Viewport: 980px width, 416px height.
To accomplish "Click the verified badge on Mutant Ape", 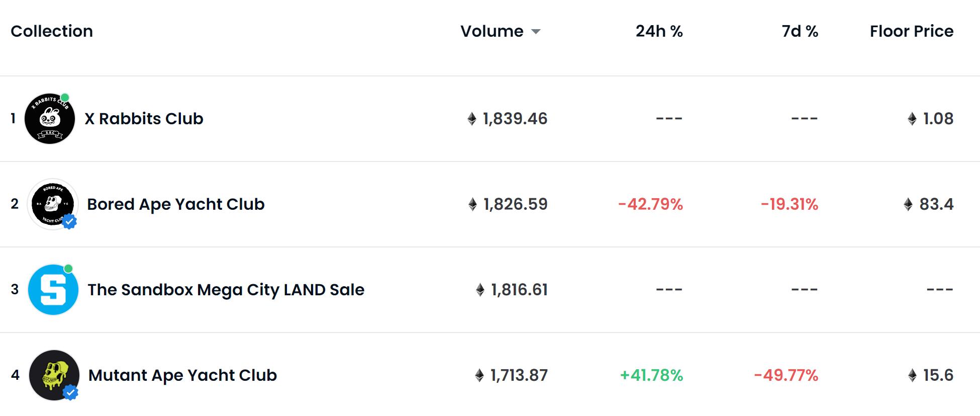I will point(71,392).
